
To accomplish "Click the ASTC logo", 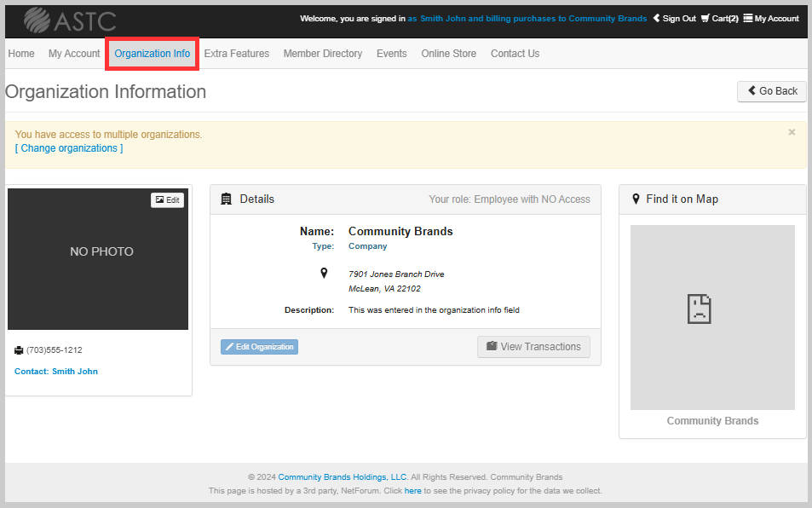I will point(70,20).
